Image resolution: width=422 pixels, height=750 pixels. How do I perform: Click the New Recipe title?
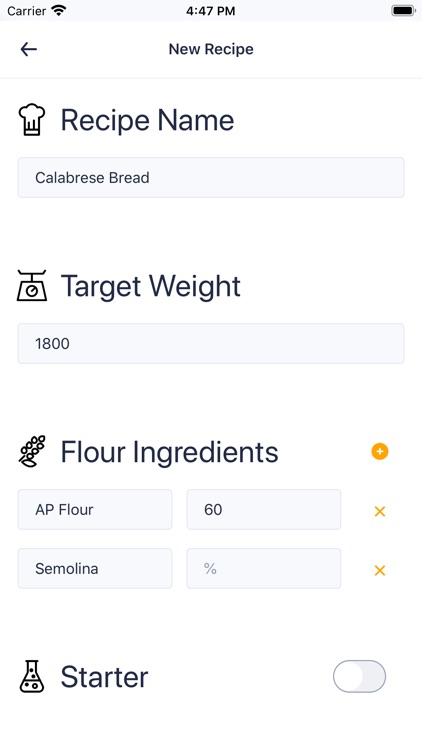(211, 49)
